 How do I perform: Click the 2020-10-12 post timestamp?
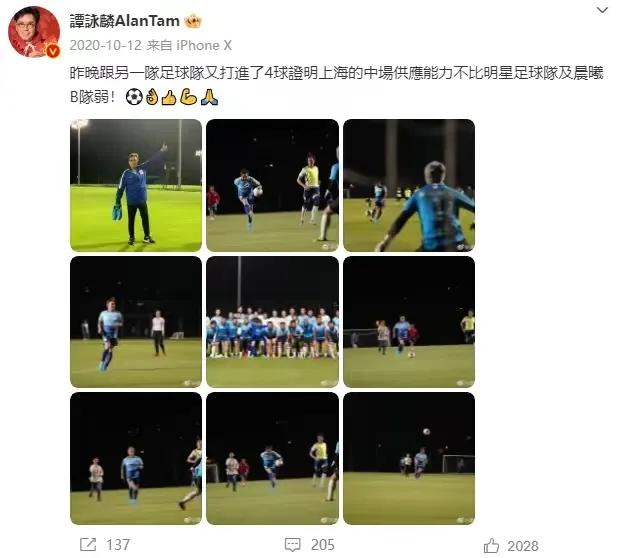[x=105, y=45]
